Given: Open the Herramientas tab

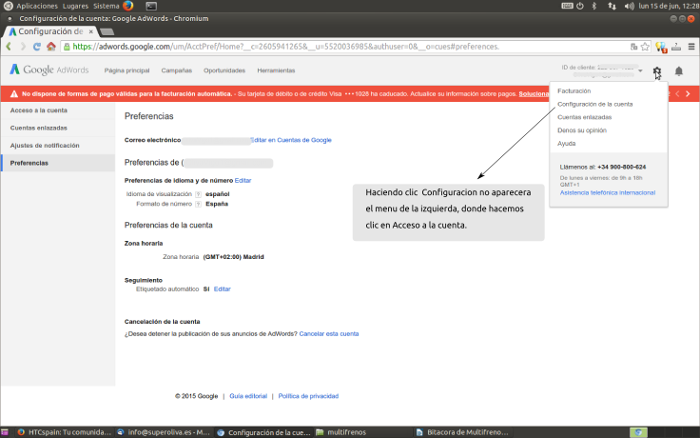Looking at the screenshot, I should (x=276, y=71).
